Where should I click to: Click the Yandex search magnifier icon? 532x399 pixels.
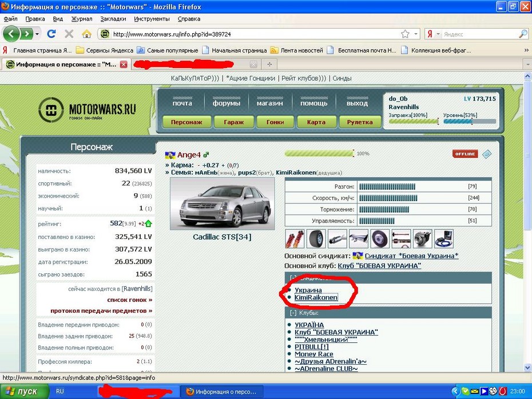[x=523, y=34]
